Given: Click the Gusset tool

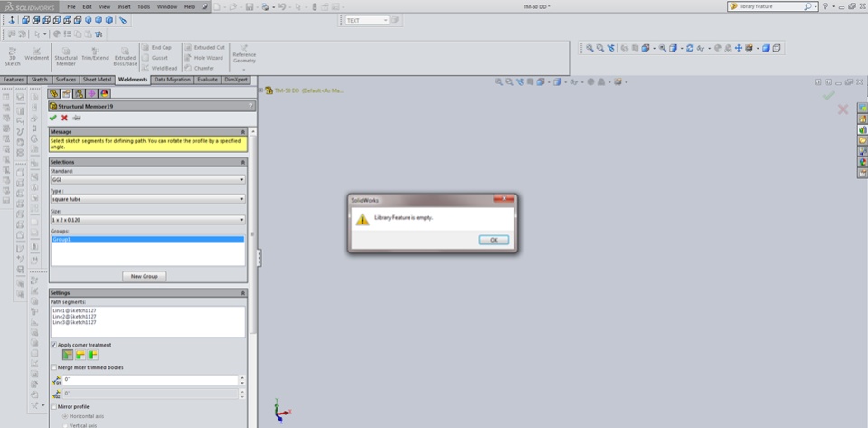Looking at the screenshot, I should click(156, 58).
